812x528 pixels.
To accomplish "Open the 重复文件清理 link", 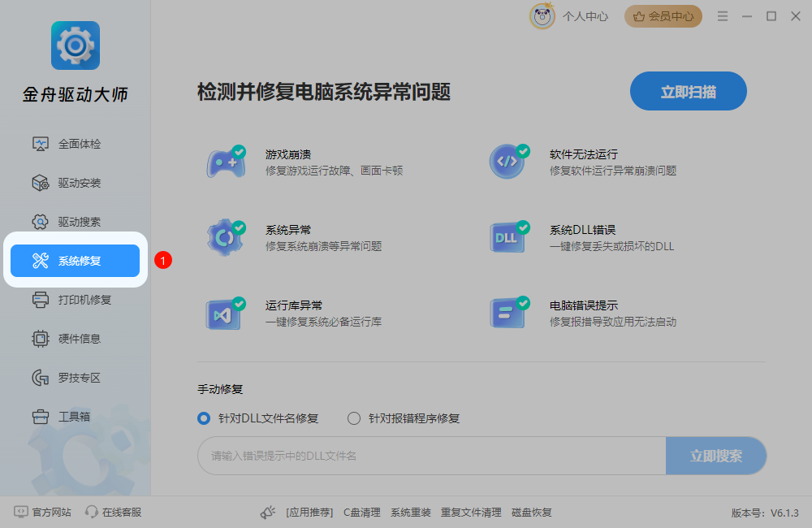I will coord(471,512).
